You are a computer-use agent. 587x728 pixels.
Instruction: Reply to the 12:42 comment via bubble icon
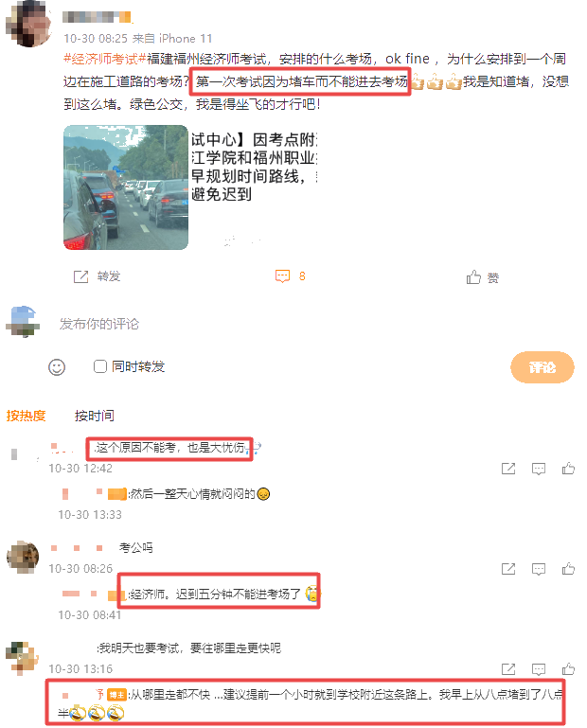pyautogui.click(x=539, y=469)
